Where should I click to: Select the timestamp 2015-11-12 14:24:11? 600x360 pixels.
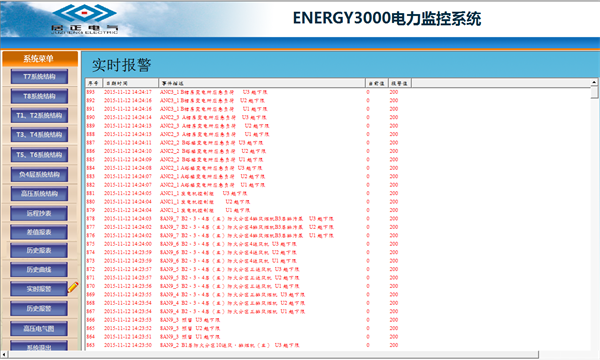tap(128, 143)
